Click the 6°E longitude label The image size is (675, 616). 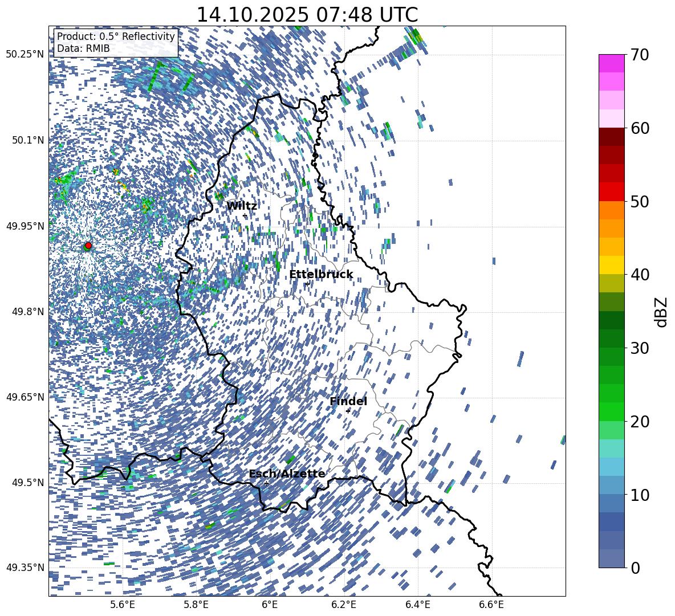[270, 605]
